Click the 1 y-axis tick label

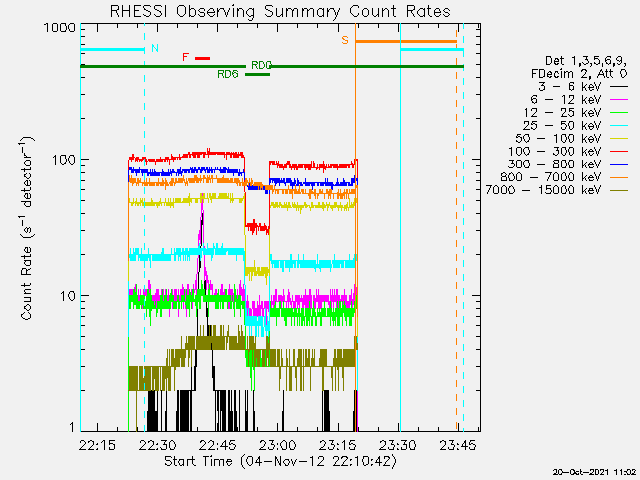(72, 427)
